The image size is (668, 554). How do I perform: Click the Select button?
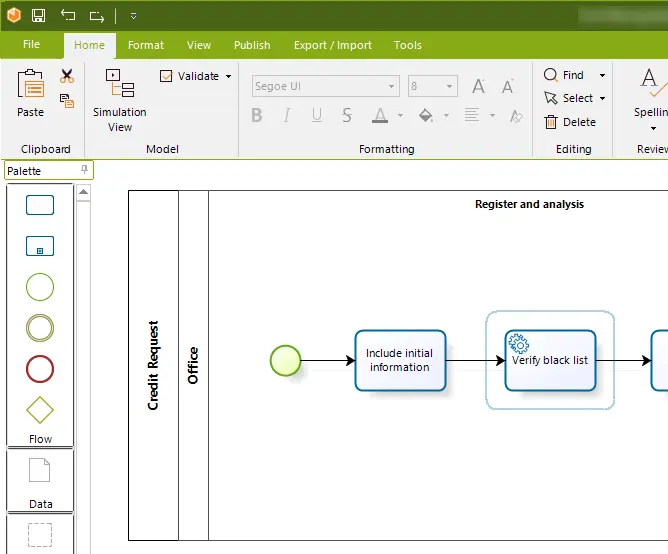(568, 98)
